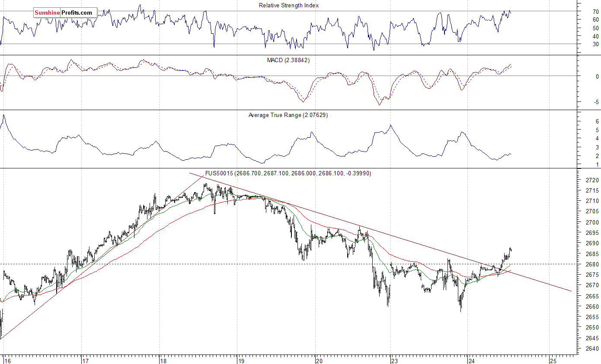This screenshot has width=601, height=364.
Task: Click MACD axis value 0
Action: (x=597, y=76)
